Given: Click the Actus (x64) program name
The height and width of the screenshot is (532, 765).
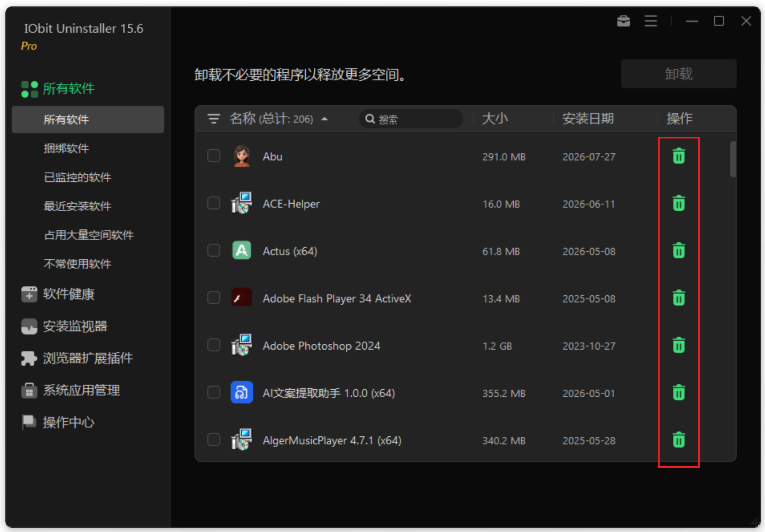Looking at the screenshot, I should pos(290,251).
